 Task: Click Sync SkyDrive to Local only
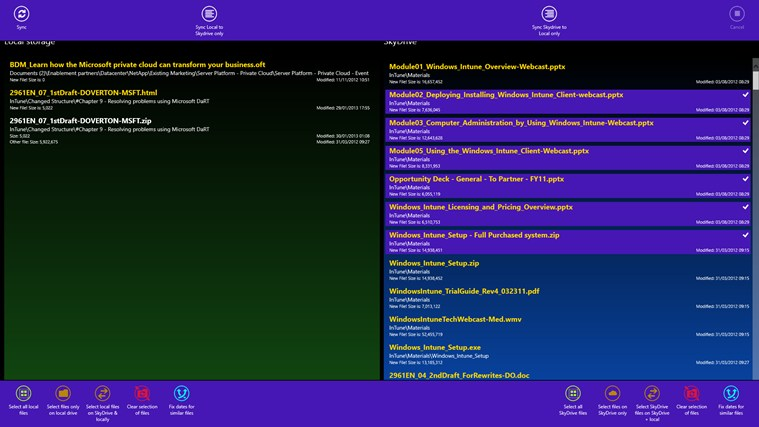(549, 14)
